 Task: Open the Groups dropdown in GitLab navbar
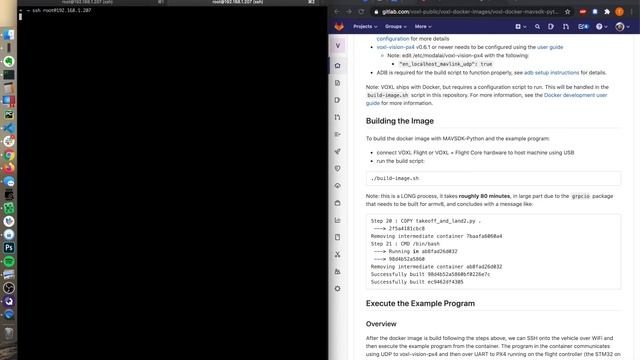tap(396, 27)
